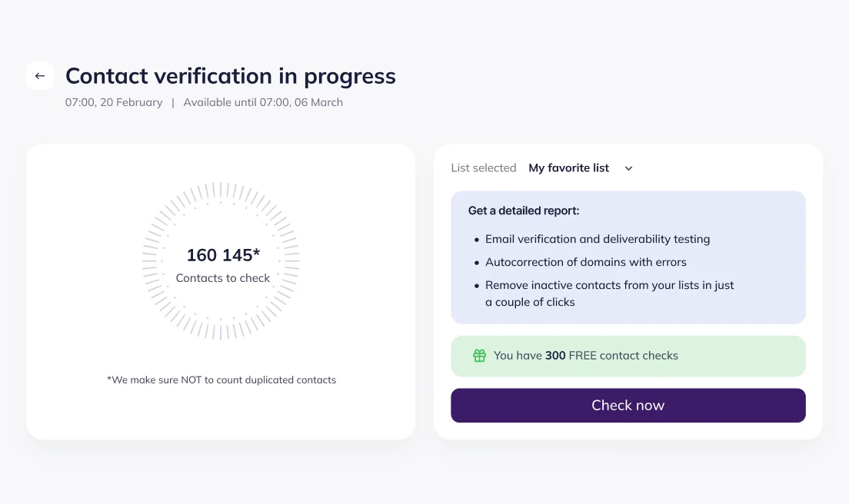The width and height of the screenshot is (849, 504).
Task: Click the List selected label
Action: (484, 167)
